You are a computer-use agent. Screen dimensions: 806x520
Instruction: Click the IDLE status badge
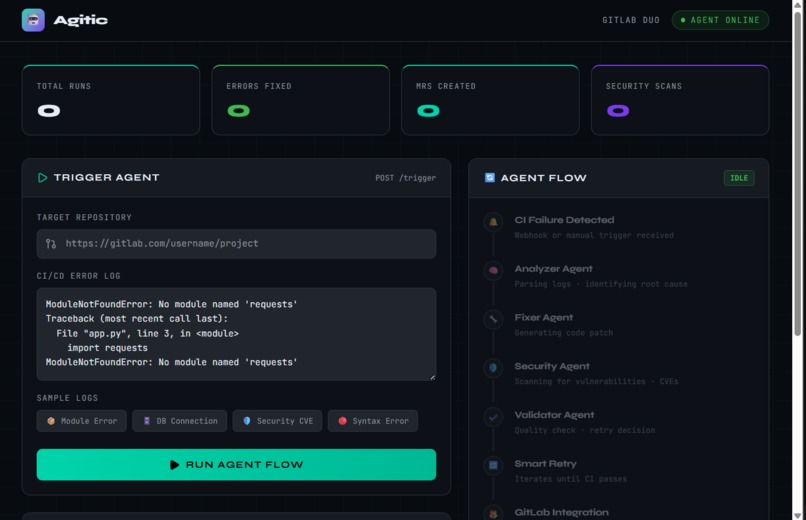click(739, 178)
